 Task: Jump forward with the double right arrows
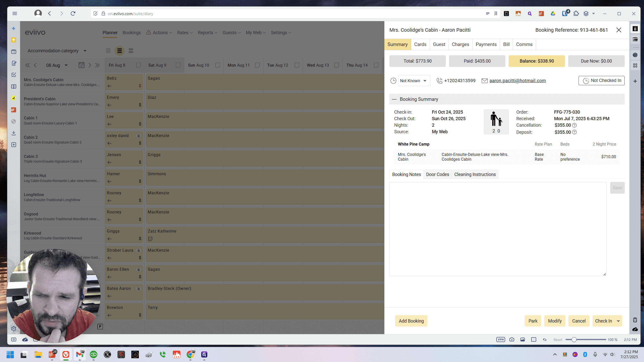tap(97, 65)
